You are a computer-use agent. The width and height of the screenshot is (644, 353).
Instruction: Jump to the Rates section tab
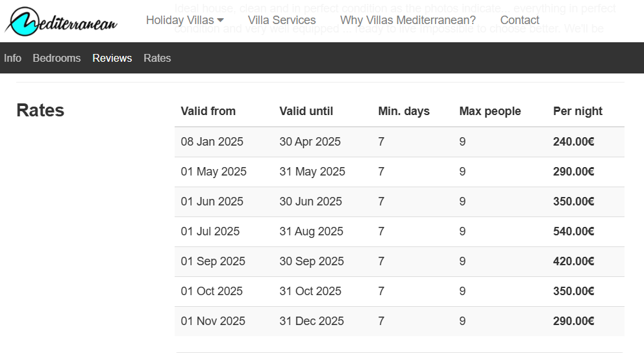coord(157,58)
